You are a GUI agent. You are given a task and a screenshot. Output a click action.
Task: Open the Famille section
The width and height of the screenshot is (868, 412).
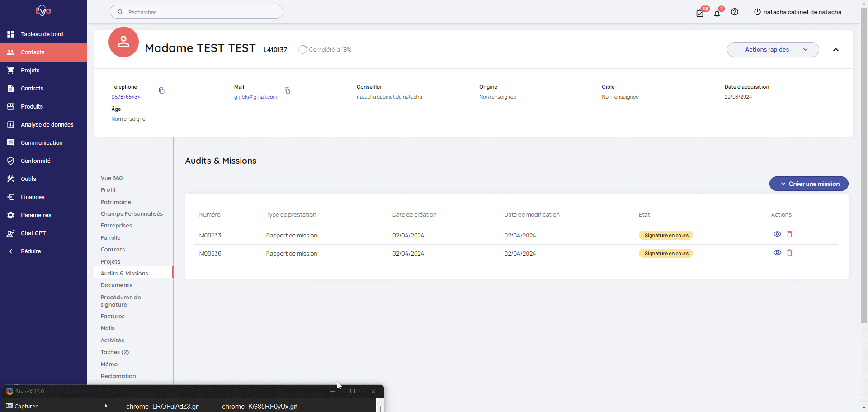point(110,238)
